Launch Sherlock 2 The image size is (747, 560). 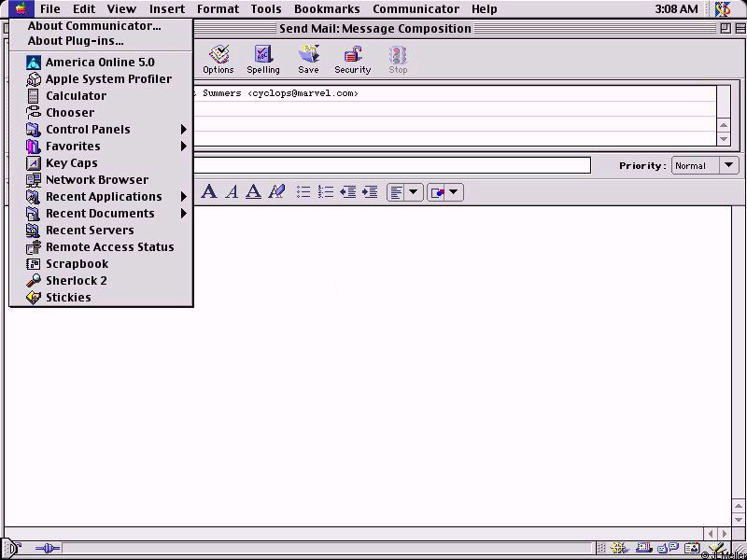101,281
